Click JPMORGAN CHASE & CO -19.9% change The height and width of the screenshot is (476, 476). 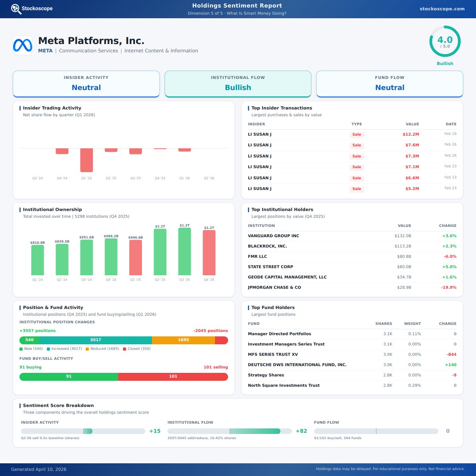point(449,288)
